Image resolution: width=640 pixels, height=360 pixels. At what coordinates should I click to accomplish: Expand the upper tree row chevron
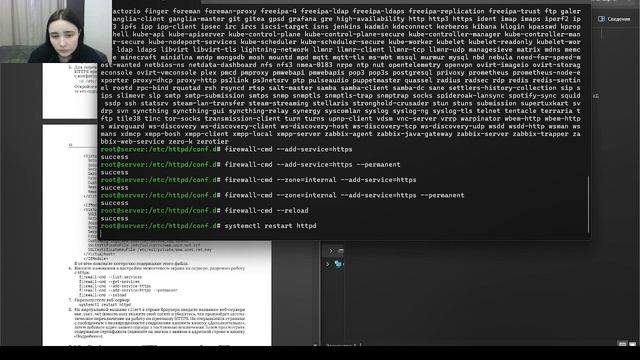click(x=331, y=251)
